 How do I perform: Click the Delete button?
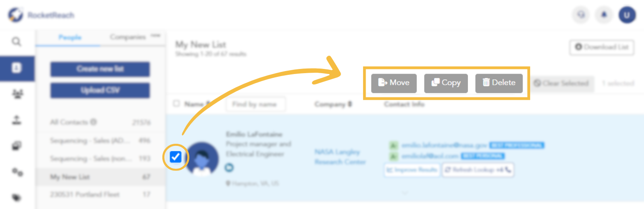(499, 83)
